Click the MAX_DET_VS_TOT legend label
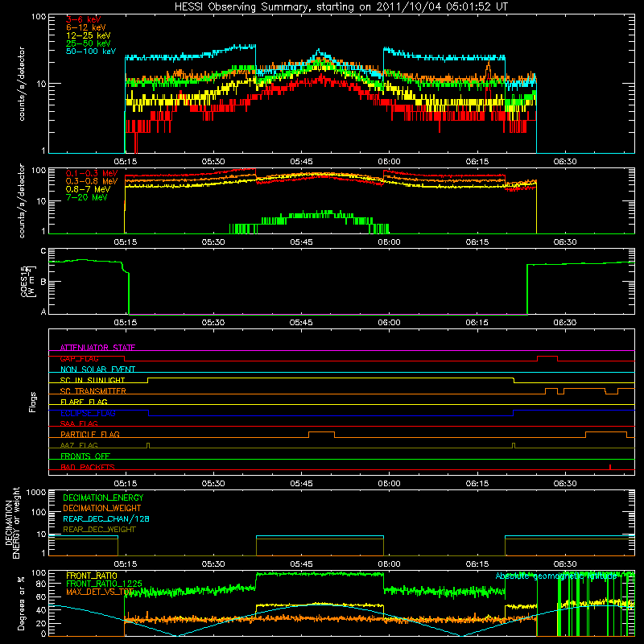644x644 pixels. point(100,592)
